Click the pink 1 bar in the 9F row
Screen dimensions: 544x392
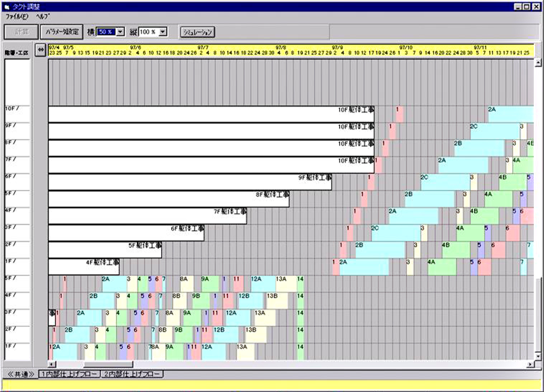click(392, 131)
